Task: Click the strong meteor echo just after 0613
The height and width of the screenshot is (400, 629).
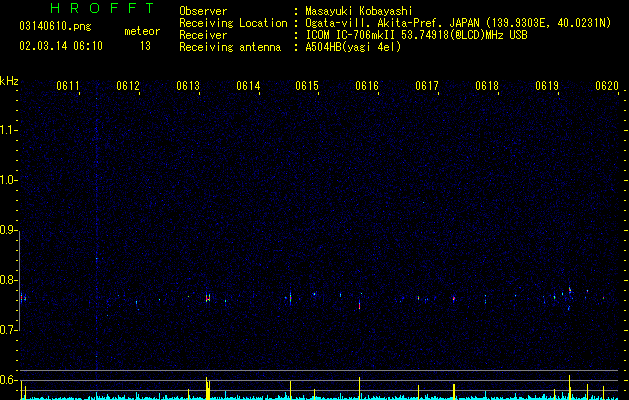Action: tap(208, 298)
